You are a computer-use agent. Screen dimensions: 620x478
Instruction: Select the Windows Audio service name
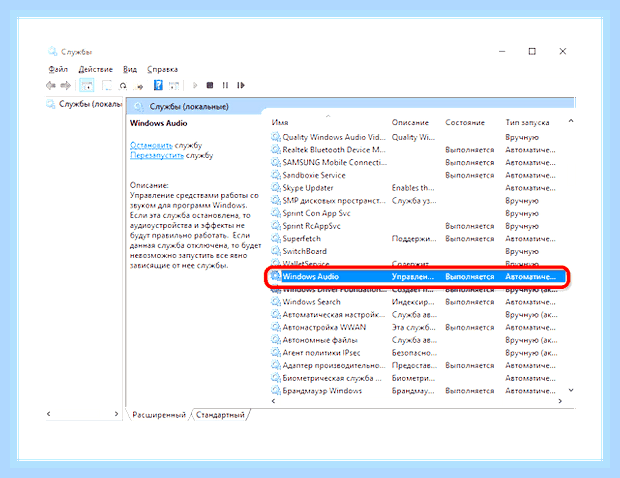click(310, 276)
